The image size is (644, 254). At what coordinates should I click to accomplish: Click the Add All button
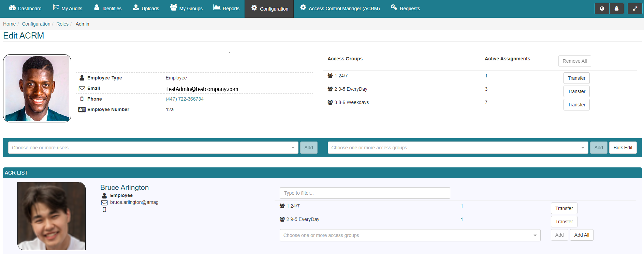pos(582,235)
